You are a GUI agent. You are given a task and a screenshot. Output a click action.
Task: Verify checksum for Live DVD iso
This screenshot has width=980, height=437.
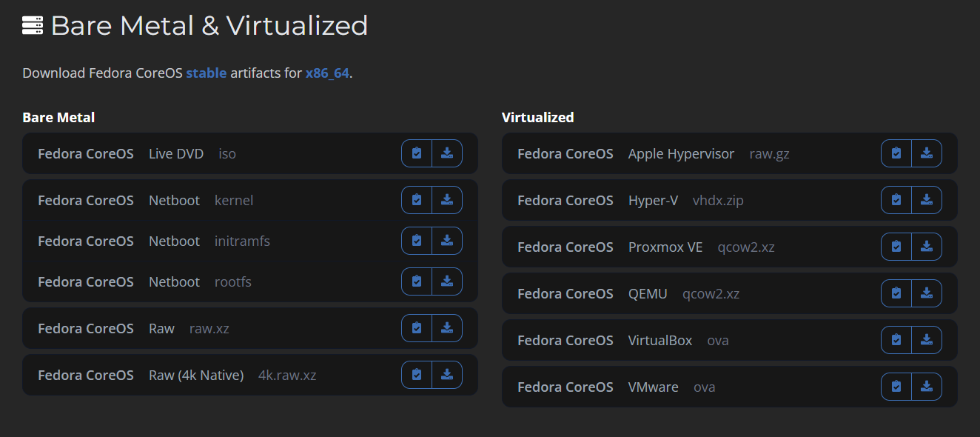417,153
